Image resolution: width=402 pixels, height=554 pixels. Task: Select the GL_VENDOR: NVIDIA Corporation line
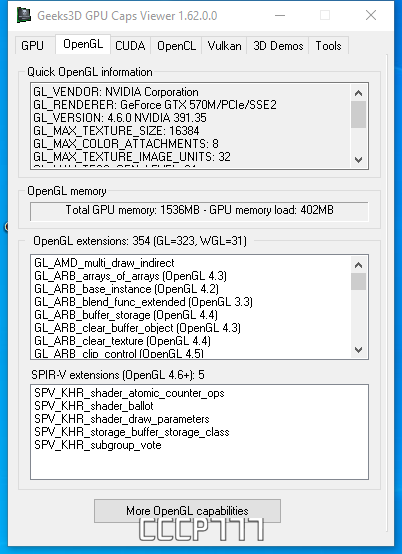tap(116, 92)
